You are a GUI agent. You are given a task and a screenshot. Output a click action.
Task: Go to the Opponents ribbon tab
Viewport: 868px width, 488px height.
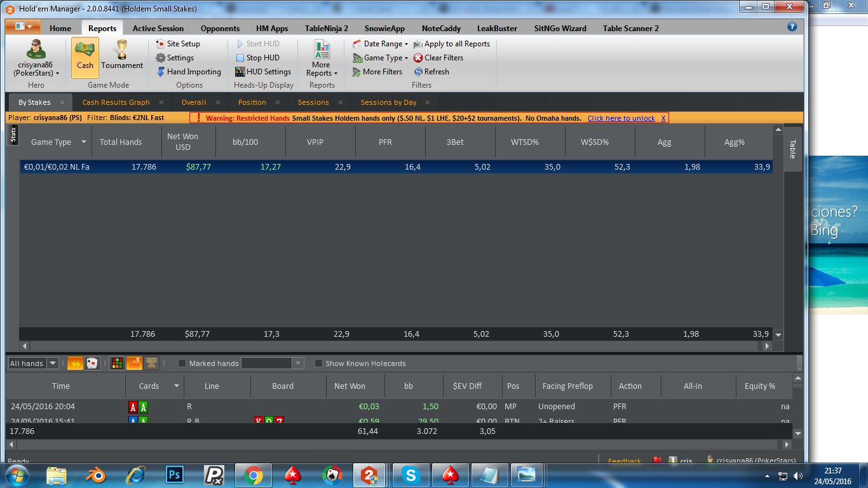click(220, 28)
